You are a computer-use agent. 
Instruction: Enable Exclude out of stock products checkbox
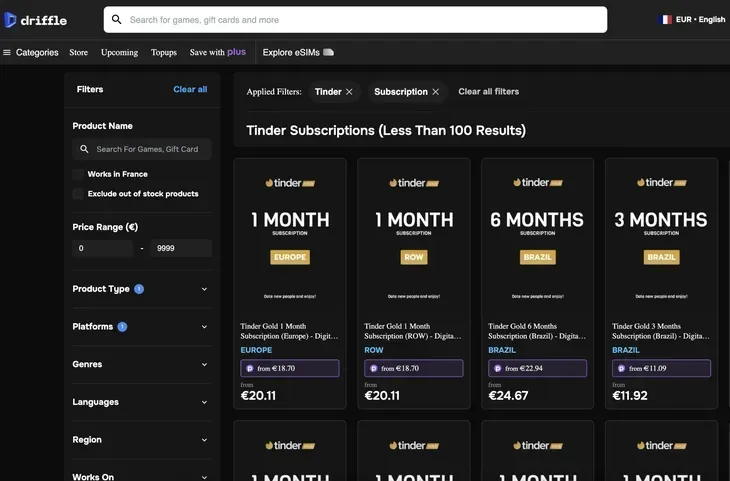click(x=78, y=194)
